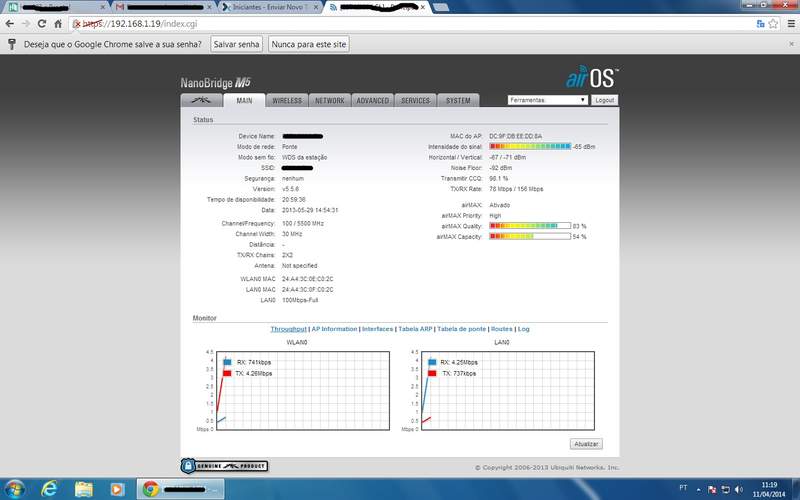
Task: Click the key icon in password bar
Action: (x=12, y=44)
